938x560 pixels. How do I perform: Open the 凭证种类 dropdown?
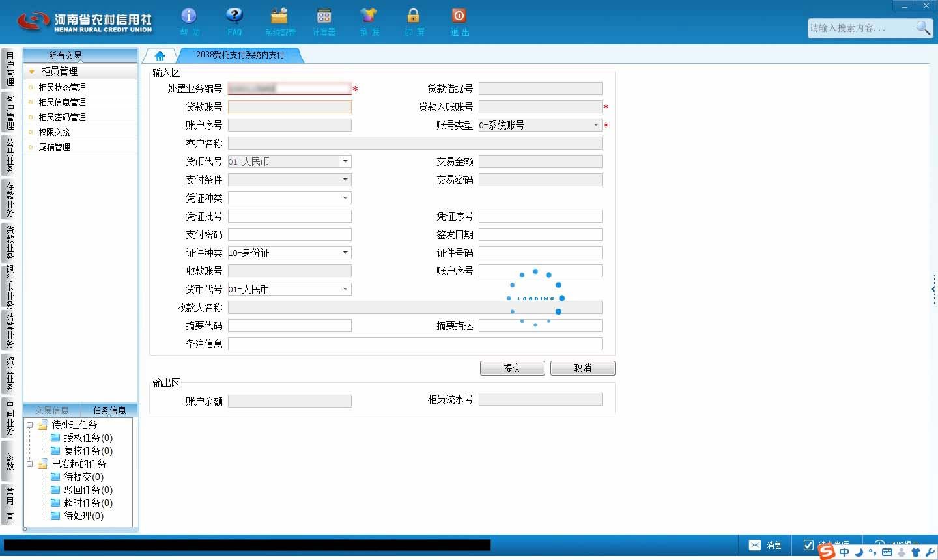(345, 198)
